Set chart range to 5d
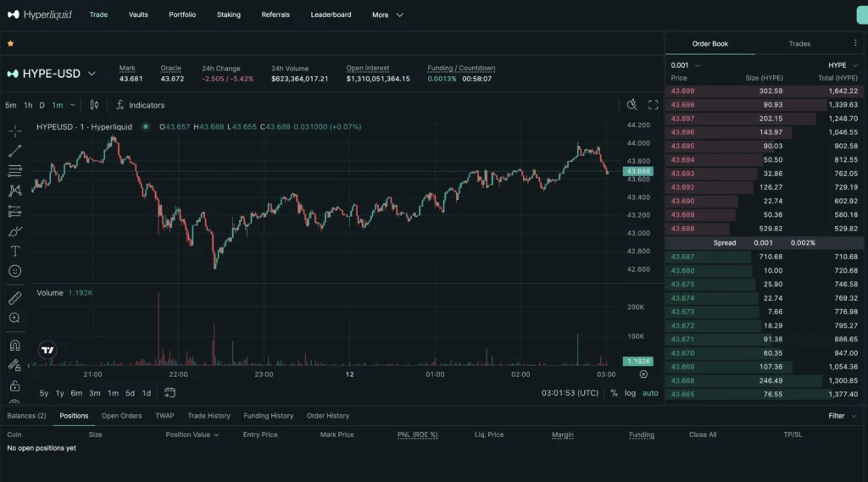This screenshot has height=482, width=868. [x=130, y=393]
